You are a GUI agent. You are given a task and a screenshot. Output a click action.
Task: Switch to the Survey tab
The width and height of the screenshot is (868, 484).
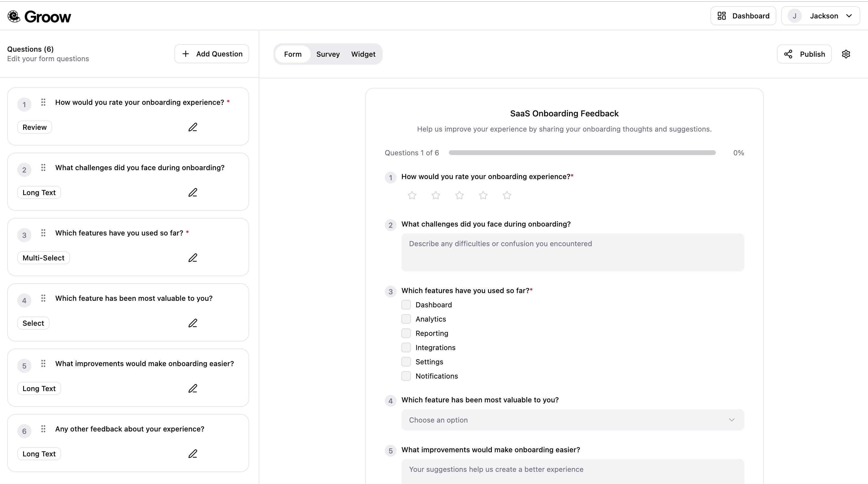pos(328,54)
